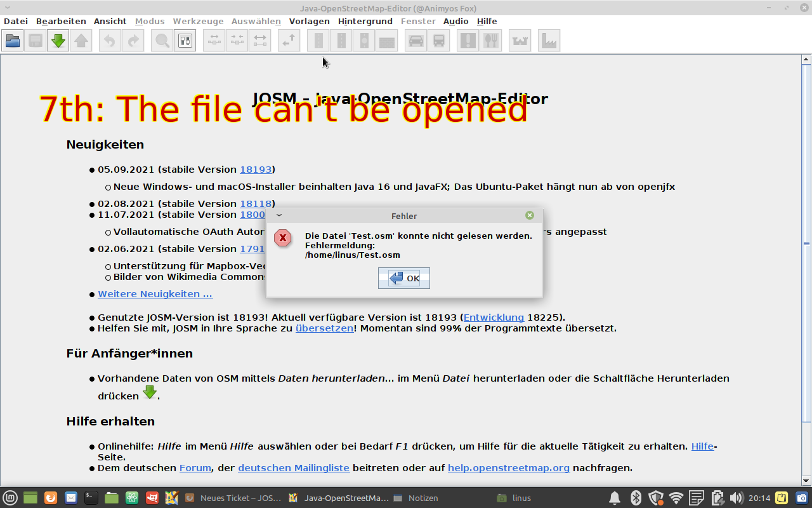Viewport: 812px width, 508px height.
Task: Open the help.openstreetmap.org link
Action: [508, 468]
